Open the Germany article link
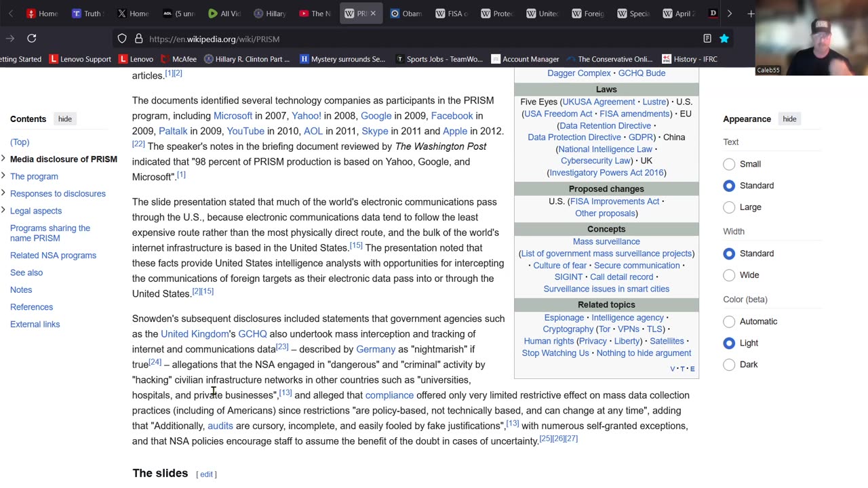Screen dimensions: 868x488 [x=376, y=349]
